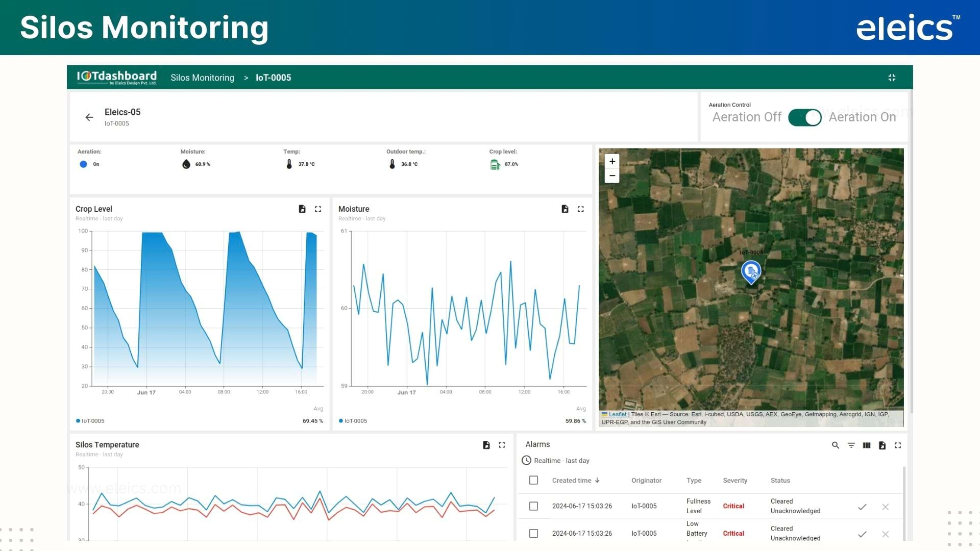
Task: Export the Alarms table data
Action: [882, 445]
